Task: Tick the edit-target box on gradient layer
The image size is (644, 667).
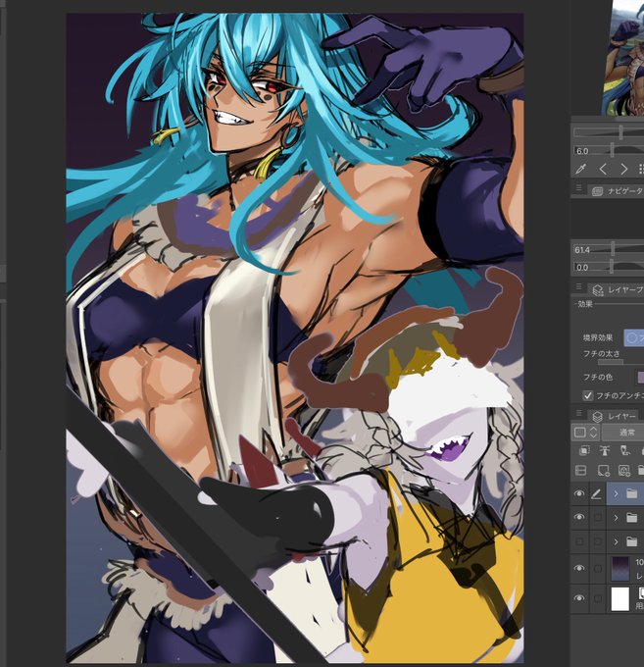Action: tap(598, 568)
